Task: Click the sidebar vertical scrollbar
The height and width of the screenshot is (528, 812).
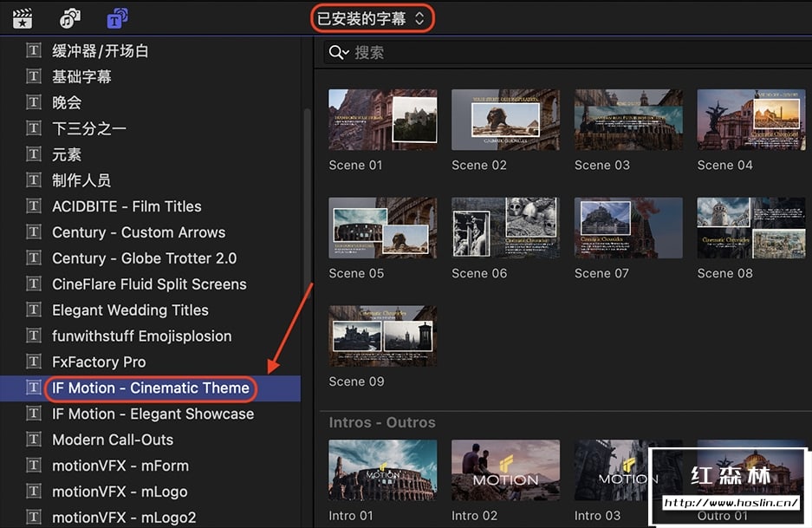Action: (307, 202)
